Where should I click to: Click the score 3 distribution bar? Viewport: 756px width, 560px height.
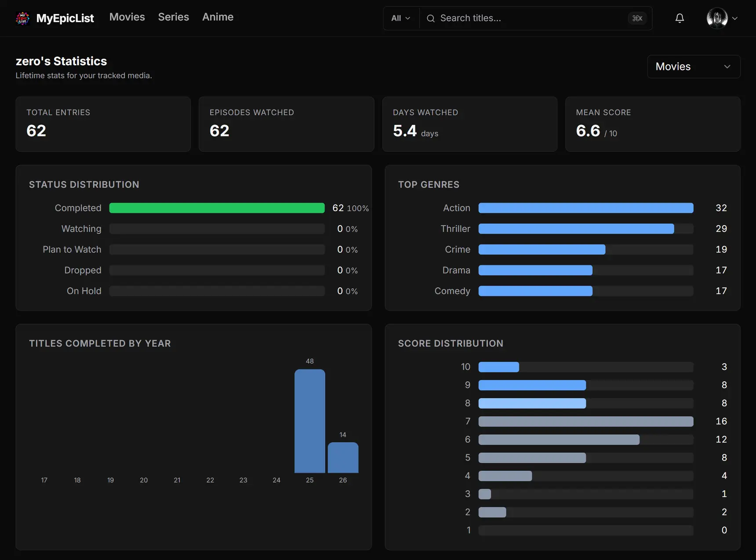pyautogui.click(x=485, y=494)
